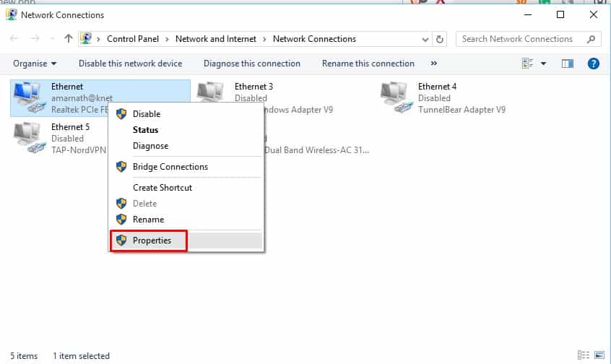Show more toolbar commands chevron
This screenshot has height=364, width=611.
(x=434, y=64)
